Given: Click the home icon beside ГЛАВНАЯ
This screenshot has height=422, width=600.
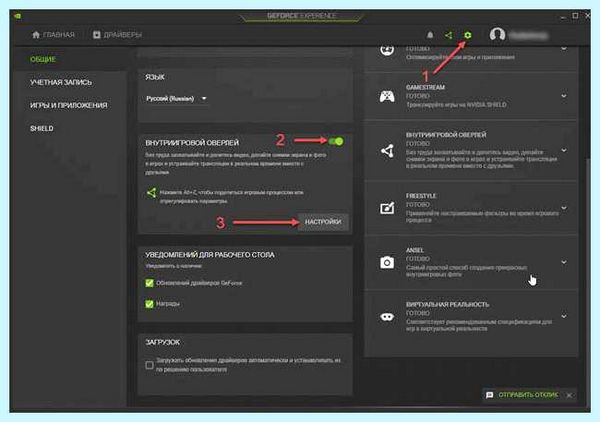Looking at the screenshot, I should point(36,35).
